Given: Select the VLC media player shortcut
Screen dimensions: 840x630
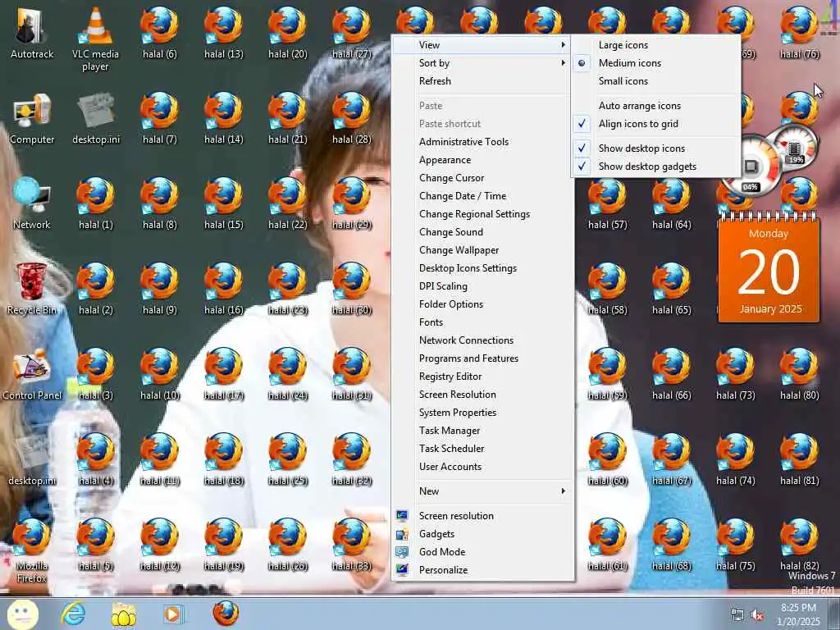Looking at the screenshot, I should [x=95, y=39].
